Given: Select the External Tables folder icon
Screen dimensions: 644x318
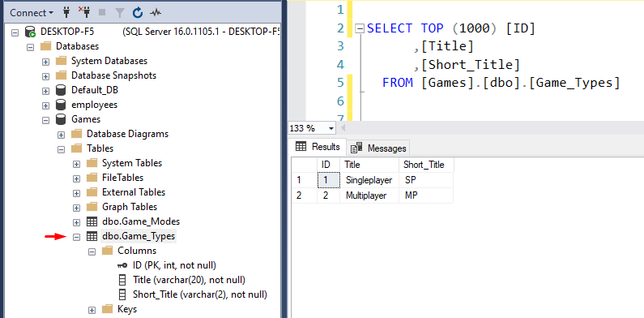Looking at the screenshot, I should [92, 192].
